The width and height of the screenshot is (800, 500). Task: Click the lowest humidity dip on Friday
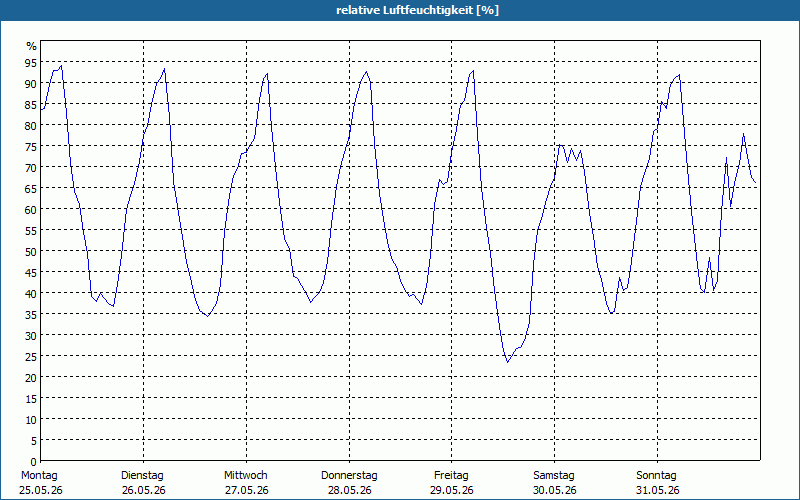coord(508,362)
